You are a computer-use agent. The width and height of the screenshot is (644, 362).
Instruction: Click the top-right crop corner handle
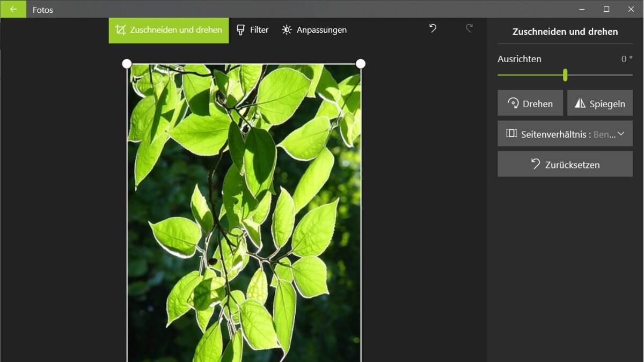click(361, 64)
